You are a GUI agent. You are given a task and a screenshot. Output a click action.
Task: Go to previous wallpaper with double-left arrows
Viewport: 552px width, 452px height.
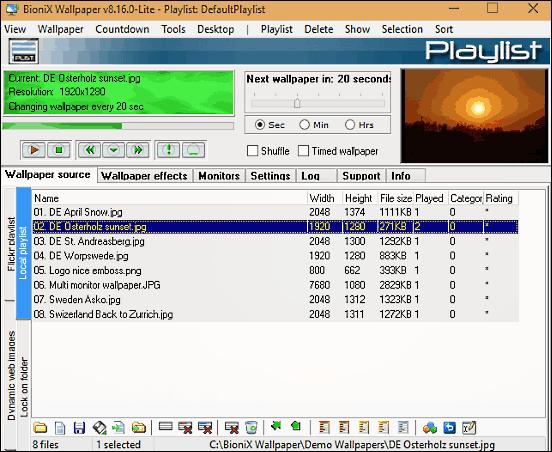click(90, 150)
